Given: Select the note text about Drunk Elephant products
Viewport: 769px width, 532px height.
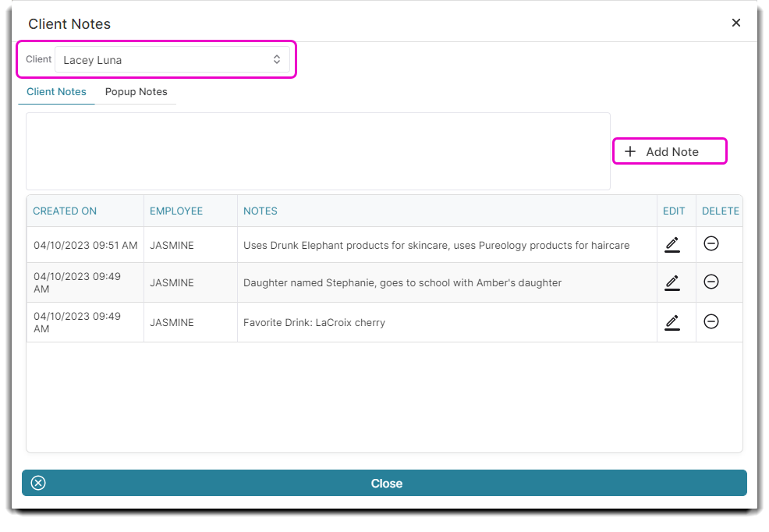Looking at the screenshot, I should point(437,245).
